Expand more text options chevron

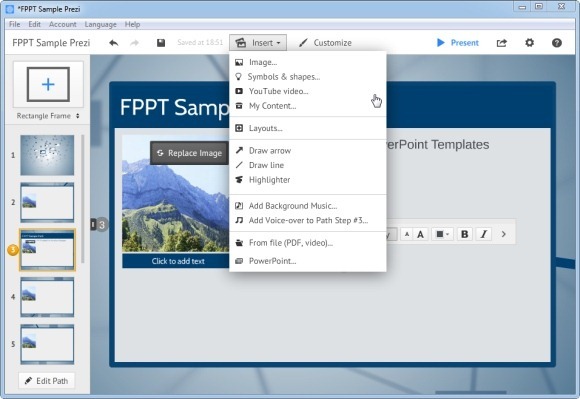pyautogui.click(x=503, y=234)
